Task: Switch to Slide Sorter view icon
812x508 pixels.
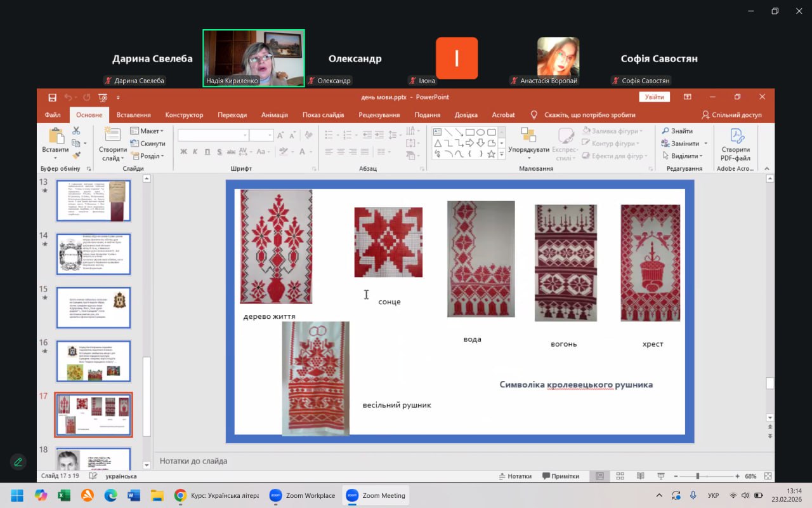Action: (620, 476)
